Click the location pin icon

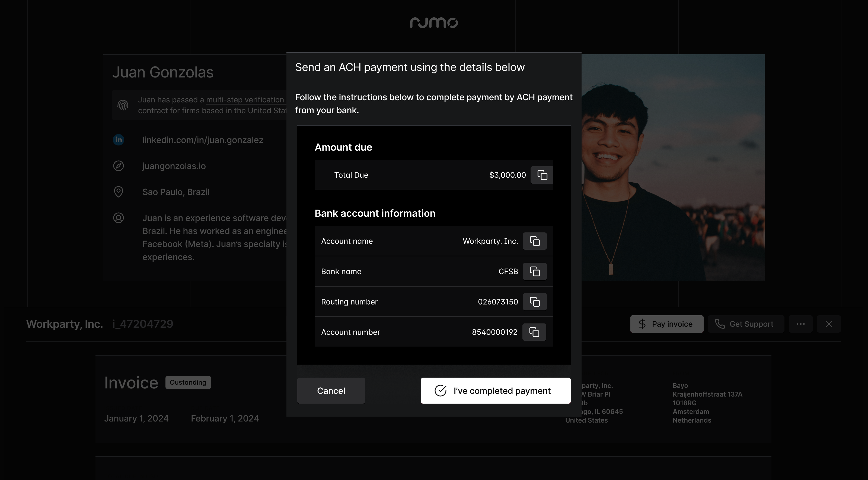pos(118,192)
